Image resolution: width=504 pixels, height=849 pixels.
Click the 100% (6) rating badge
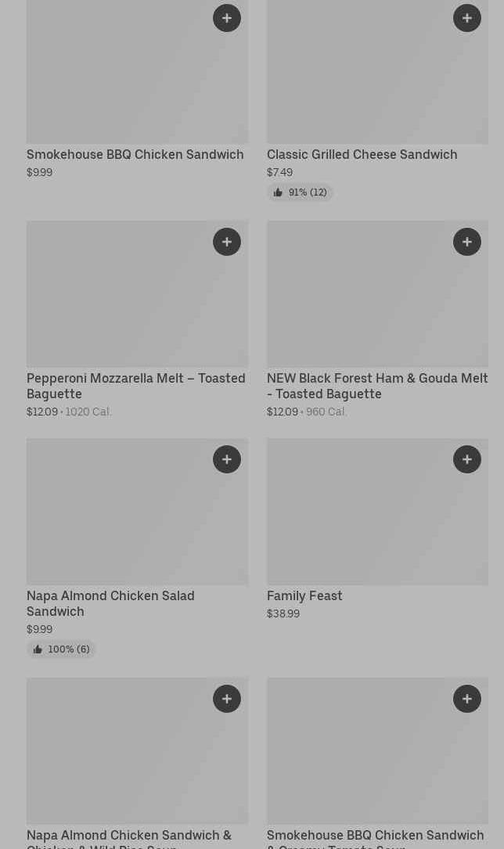pyautogui.click(x=61, y=649)
